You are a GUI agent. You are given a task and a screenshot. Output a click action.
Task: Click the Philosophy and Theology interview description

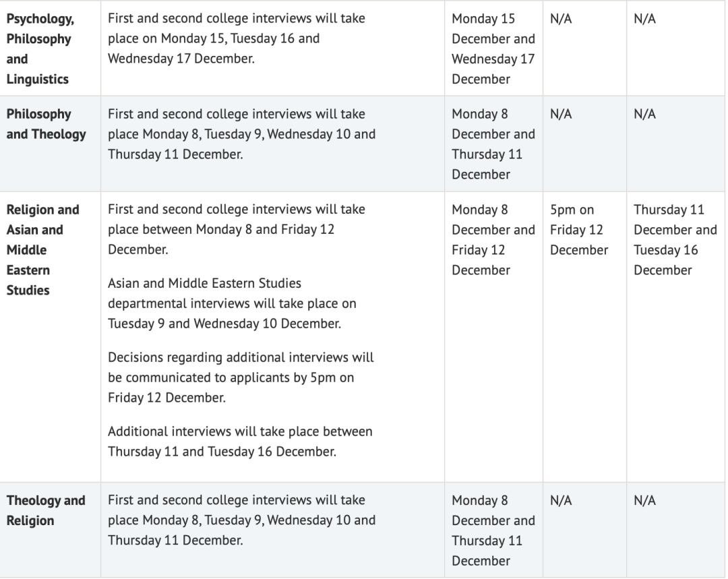241,134
